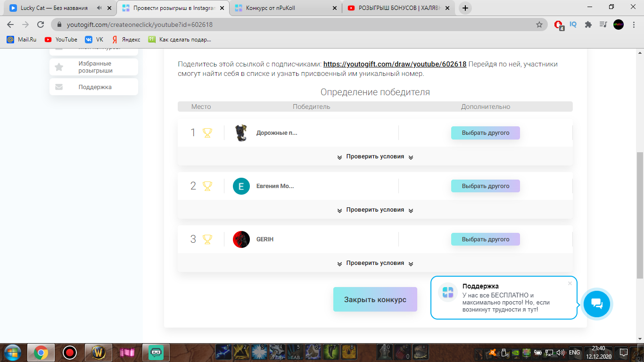644x362 pixels.
Task: Open the Избранные розыгрыши star icon
Action: (x=59, y=66)
